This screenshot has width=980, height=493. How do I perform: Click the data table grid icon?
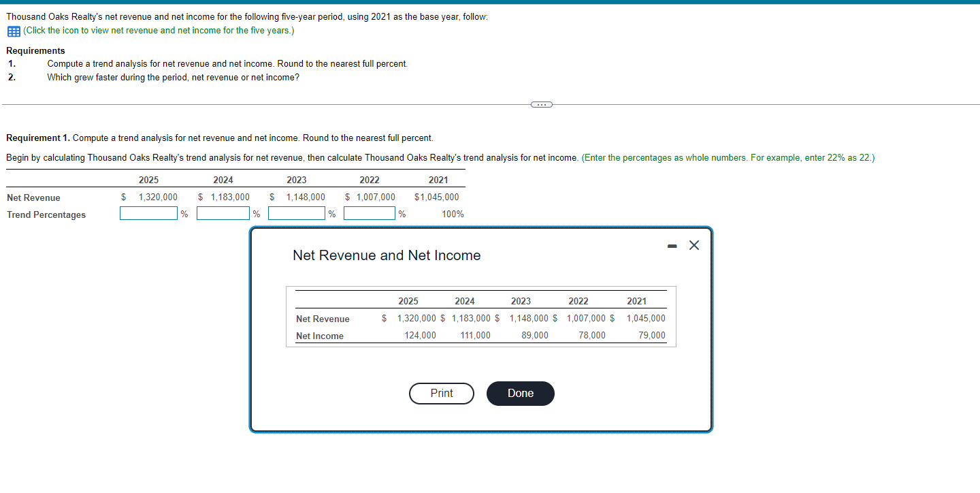pyautogui.click(x=13, y=31)
